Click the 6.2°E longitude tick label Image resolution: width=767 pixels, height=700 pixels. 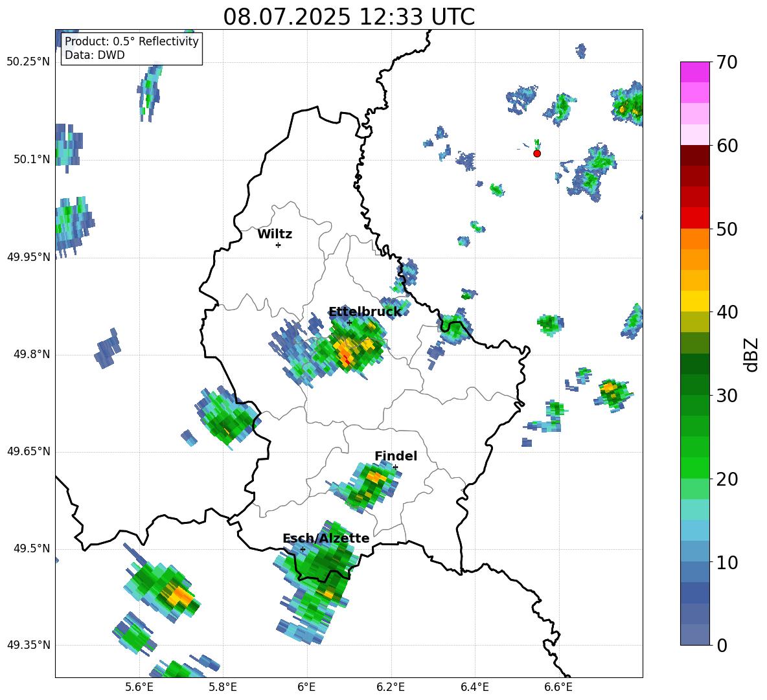391,687
